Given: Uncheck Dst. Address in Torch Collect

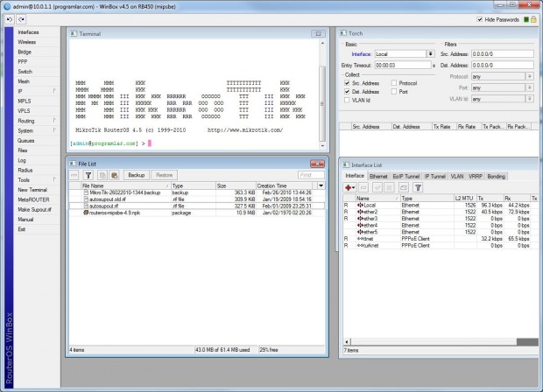Looking at the screenshot, I should [347, 91].
